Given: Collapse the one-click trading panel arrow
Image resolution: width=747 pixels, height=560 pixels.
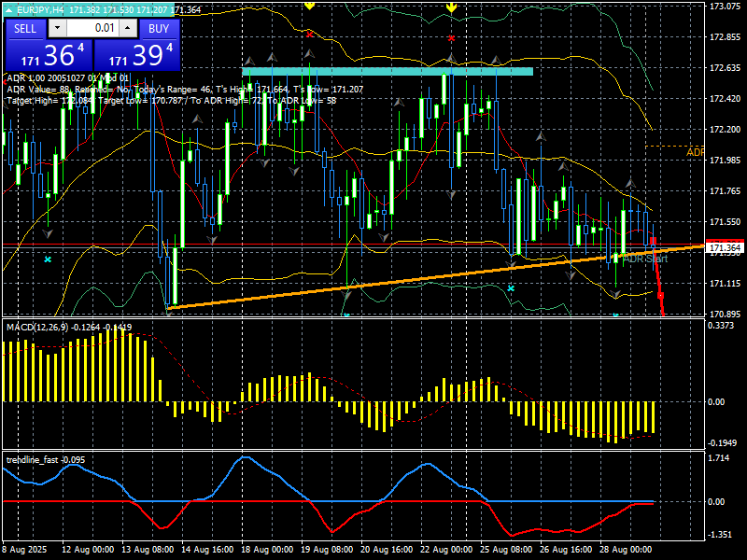Looking at the screenshot, I should click(8, 9).
